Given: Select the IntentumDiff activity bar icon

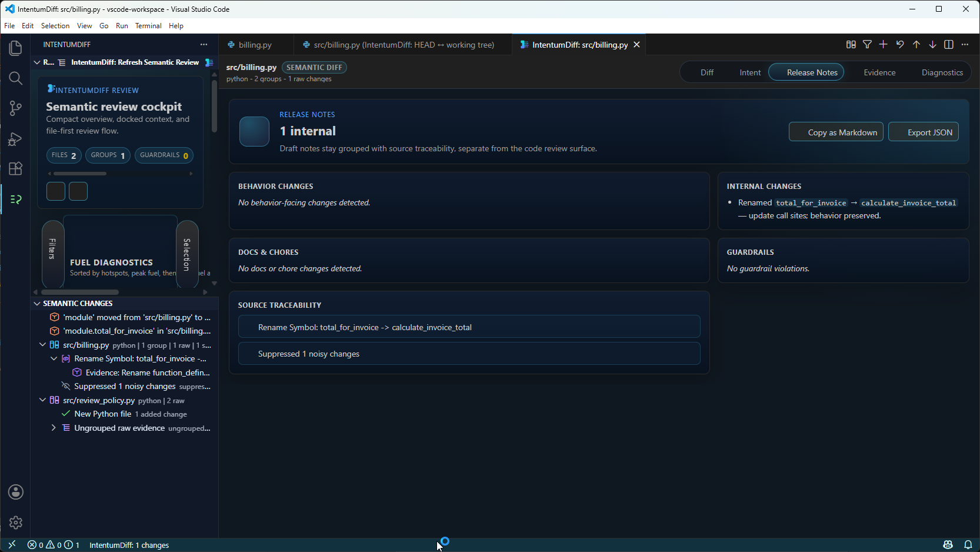Looking at the screenshot, I should coord(15,199).
